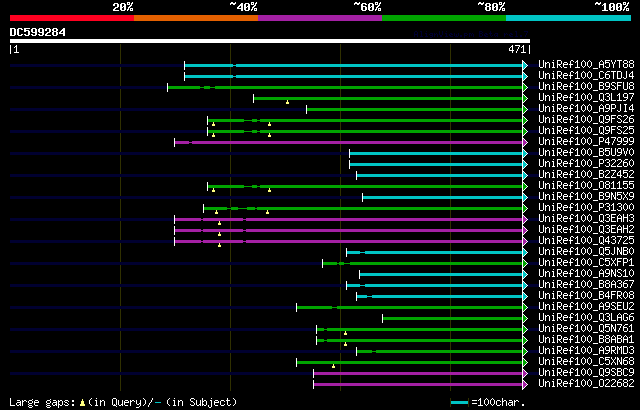Click the UniRef100_B8ABA1 label

(586, 340)
